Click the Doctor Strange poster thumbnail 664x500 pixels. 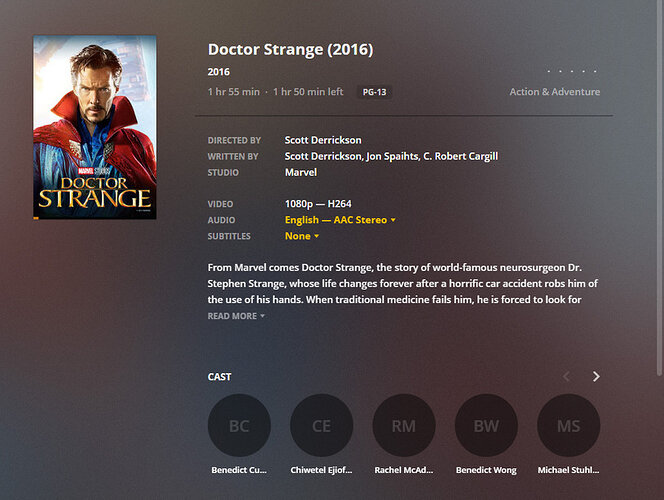pos(95,127)
